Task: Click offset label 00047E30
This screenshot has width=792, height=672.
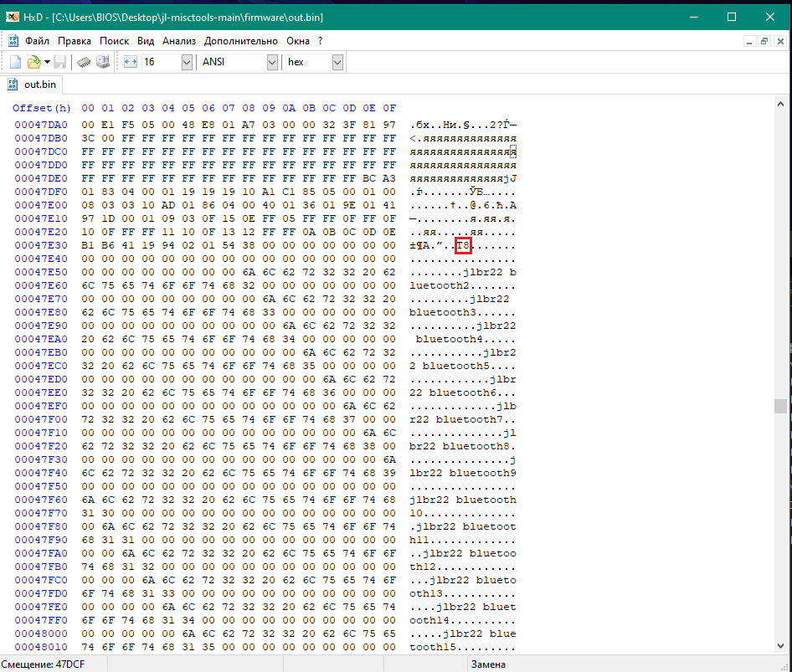Action: (41, 245)
